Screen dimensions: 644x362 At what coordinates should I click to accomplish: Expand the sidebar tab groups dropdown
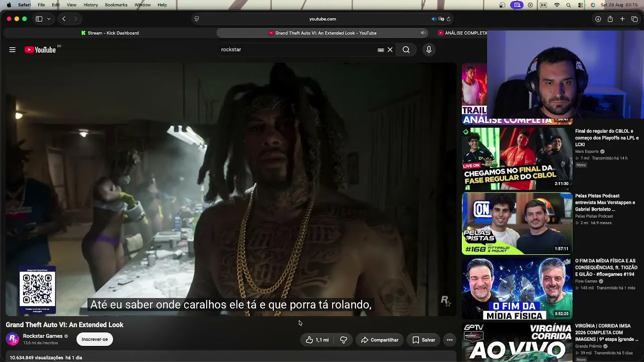click(49, 19)
